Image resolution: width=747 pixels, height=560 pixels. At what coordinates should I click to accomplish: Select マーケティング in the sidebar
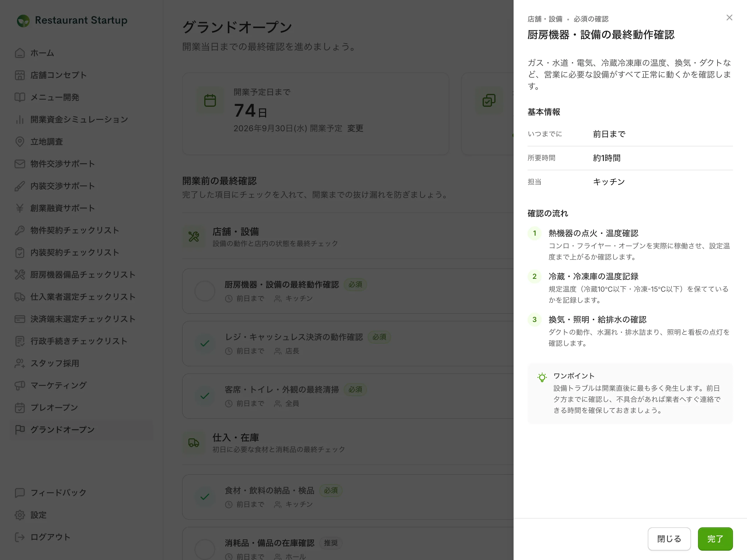coord(81,385)
